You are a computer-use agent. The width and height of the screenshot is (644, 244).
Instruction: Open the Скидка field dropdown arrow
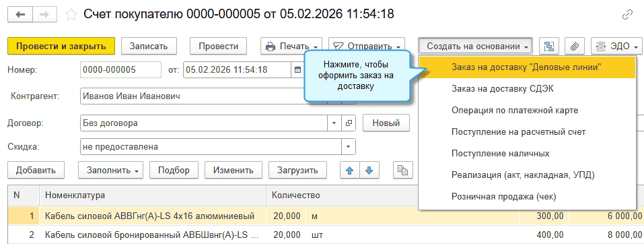[x=349, y=147]
